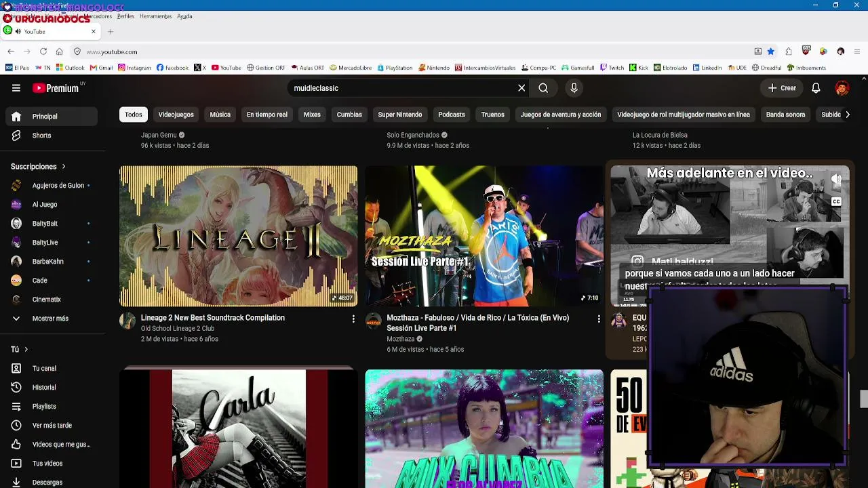
Task: Open the browser home page button
Action: (x=60, y=52)
